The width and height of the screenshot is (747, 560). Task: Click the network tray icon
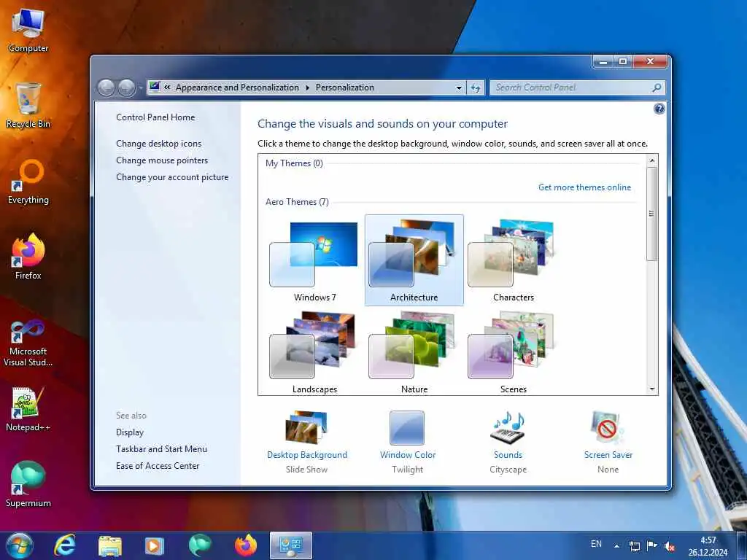point(635,546)
